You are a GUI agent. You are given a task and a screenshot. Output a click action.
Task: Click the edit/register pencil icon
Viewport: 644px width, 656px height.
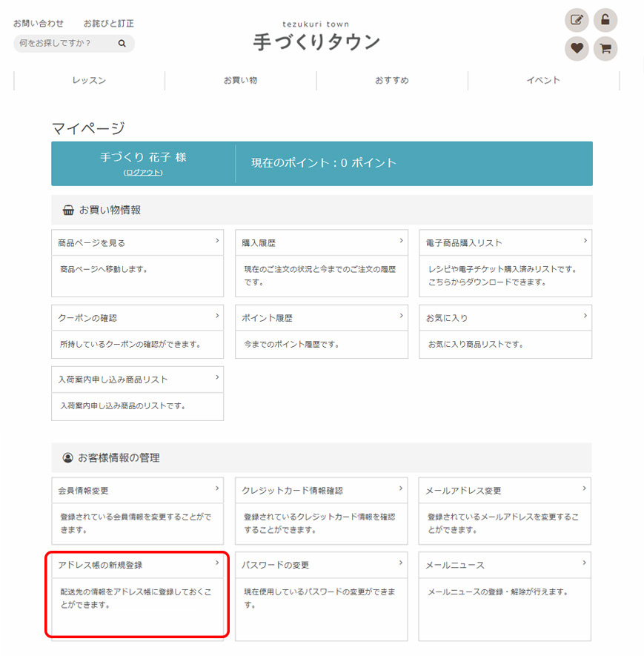[x=577, y=20]
